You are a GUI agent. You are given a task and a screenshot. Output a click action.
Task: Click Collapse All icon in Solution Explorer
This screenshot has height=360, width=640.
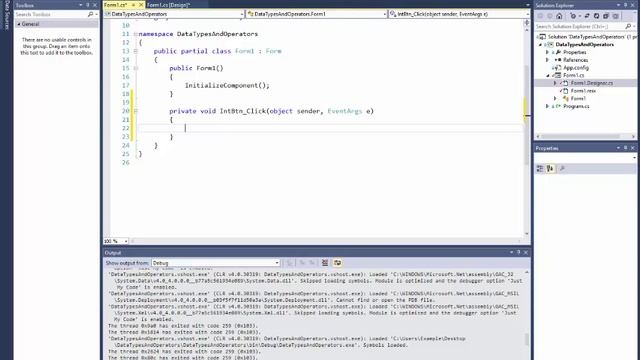[606, 16]
